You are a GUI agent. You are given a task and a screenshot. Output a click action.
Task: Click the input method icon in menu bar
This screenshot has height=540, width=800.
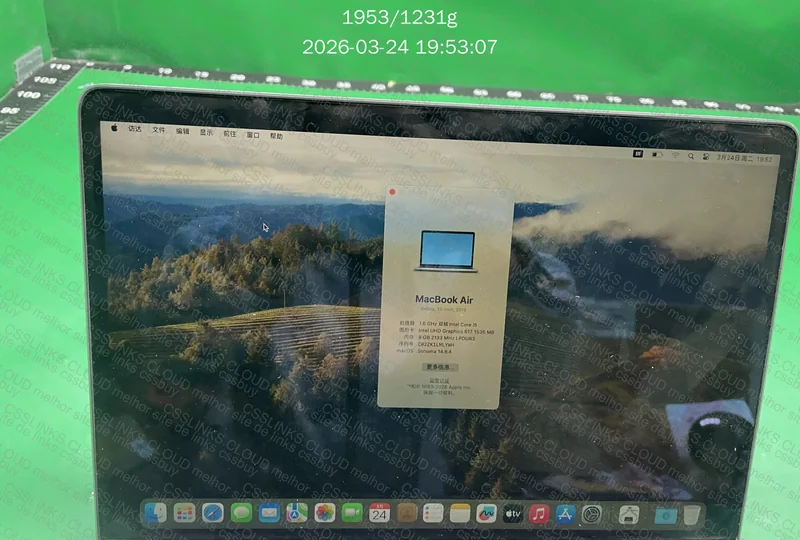click(x=638, y=154)
